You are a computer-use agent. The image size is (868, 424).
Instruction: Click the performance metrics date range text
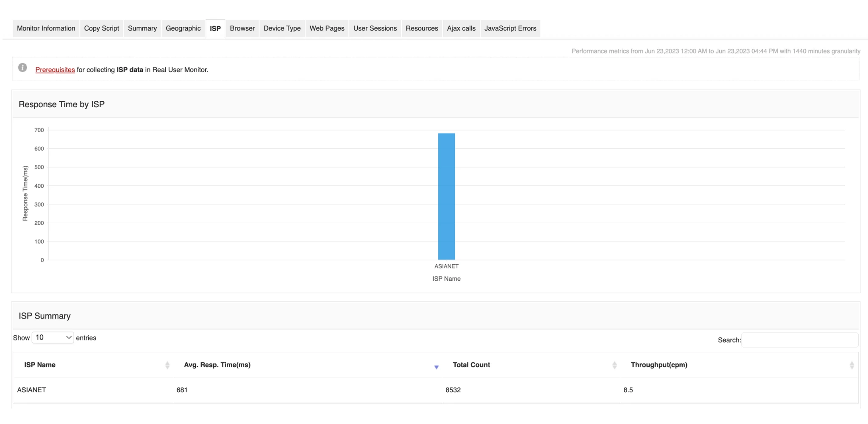click(716, 51)
